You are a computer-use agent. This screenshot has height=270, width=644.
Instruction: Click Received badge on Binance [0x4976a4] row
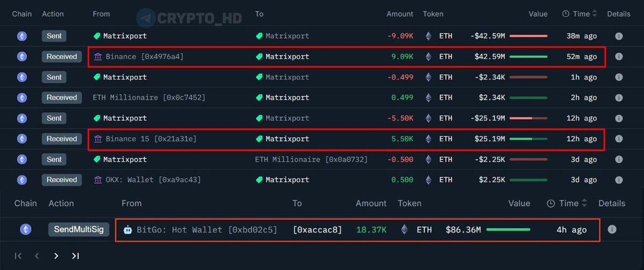(x=62, y=56)
